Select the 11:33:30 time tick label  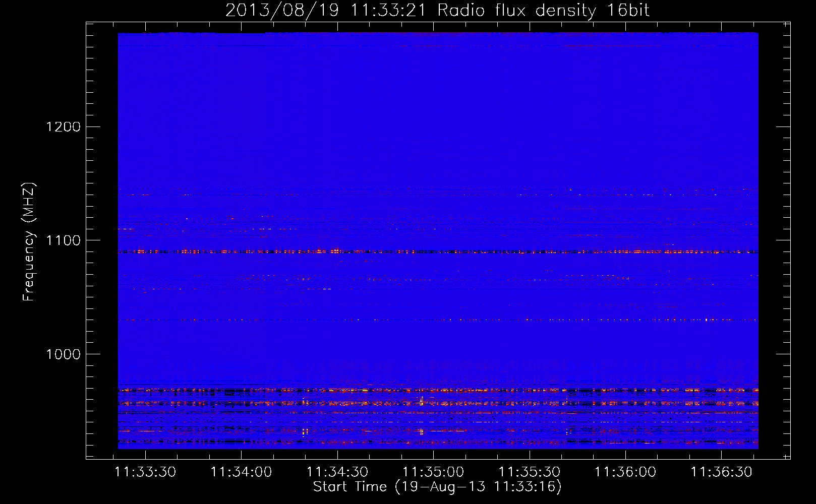(145, 472)
